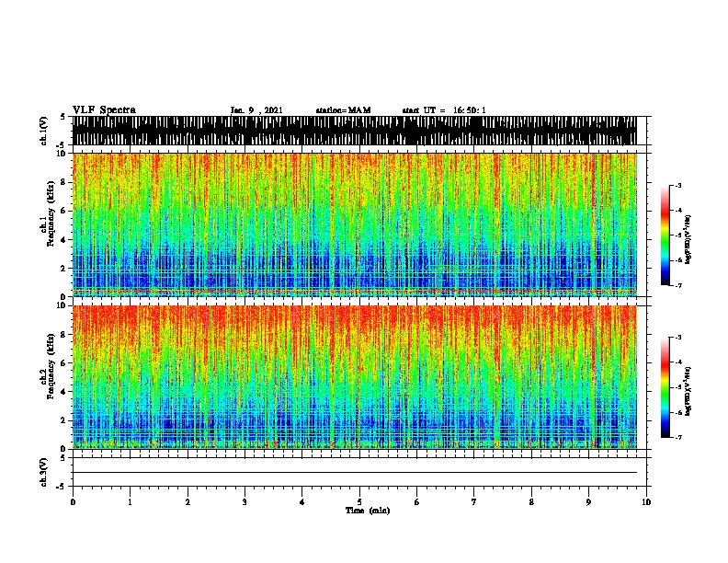Click the ch.1 black waveform panel

[355, 131]
